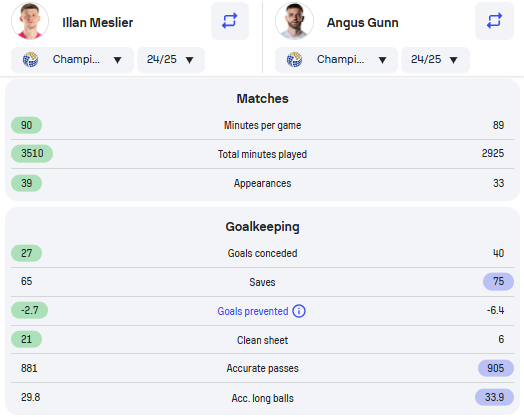The height and width of the screenshot is (417, 524).
Task: Click Championship league logo under Illan Meslier
Action: 30,59
